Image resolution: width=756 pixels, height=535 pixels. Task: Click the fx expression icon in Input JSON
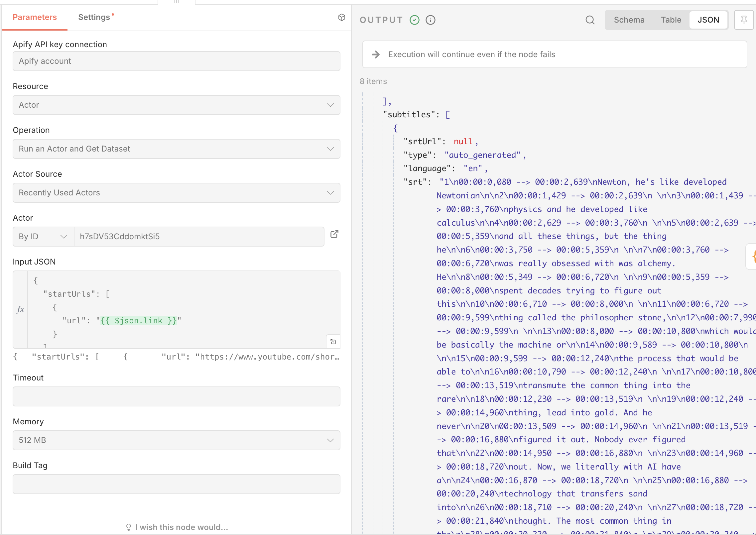[20, 309]
